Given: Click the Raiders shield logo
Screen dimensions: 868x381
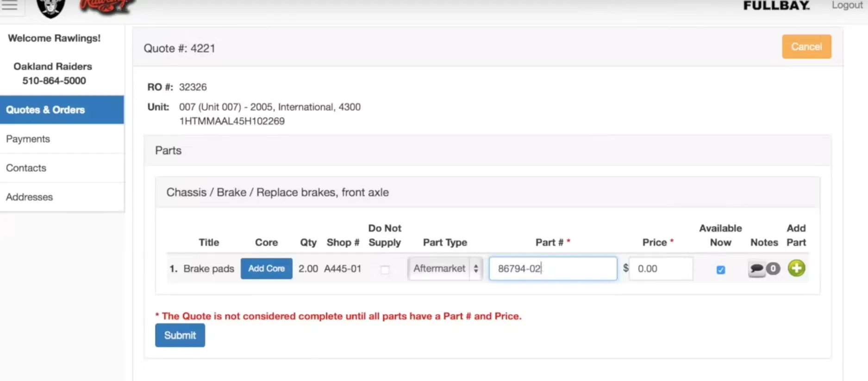Looking at the screenshot, I should pos(50,8).
